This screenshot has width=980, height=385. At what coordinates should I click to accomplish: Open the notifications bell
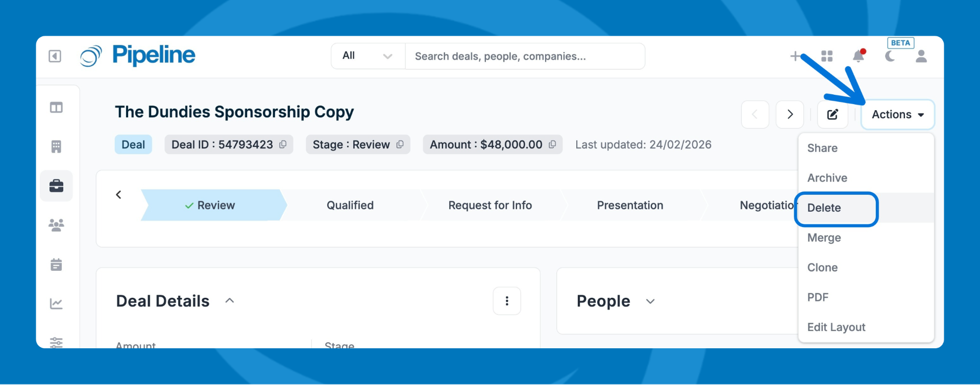coord(859,56)
